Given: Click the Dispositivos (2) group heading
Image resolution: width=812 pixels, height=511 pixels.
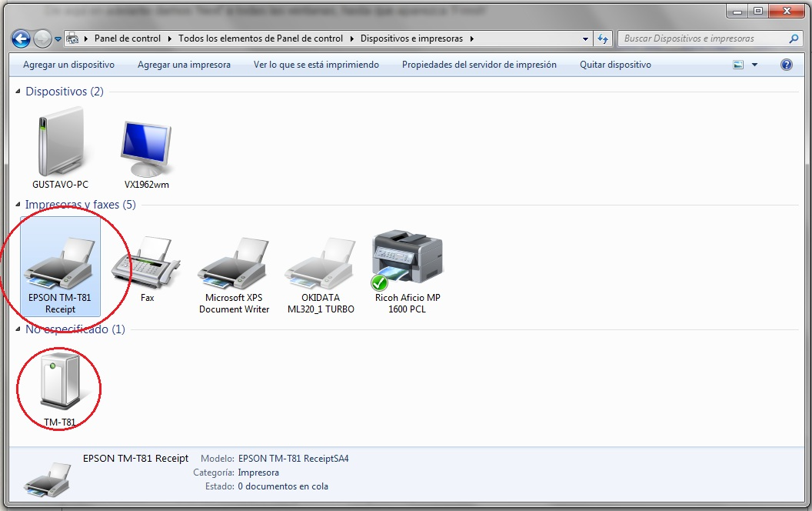Looking at the screenshot, I should (65, 92).
